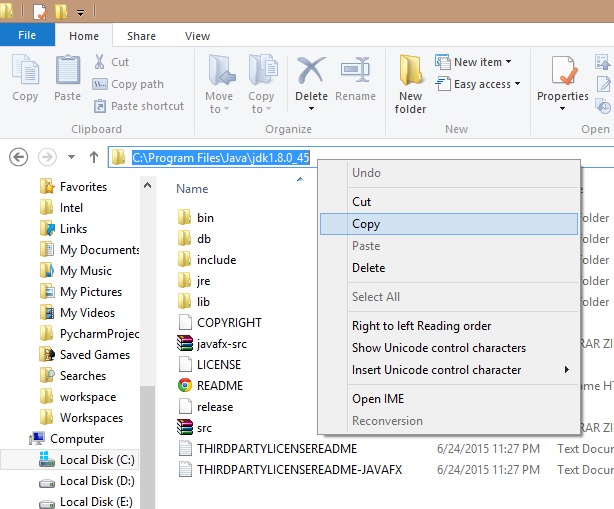Click quick access New folder icon in title bar
The height and width of the screenshot is (509, 614).
click(61, 12)
